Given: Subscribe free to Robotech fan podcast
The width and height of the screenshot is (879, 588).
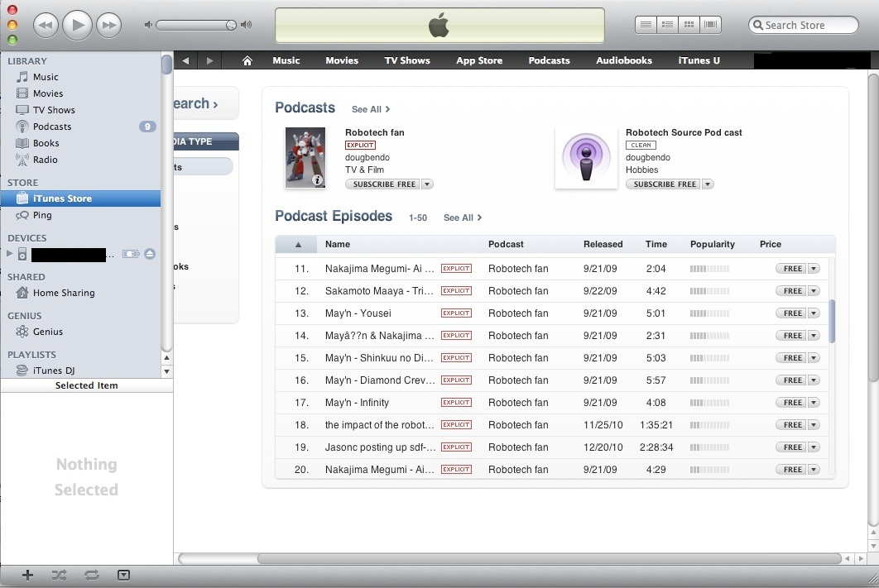Looking at the screenshot, I should pyautogui.click(x=383, y=184).
